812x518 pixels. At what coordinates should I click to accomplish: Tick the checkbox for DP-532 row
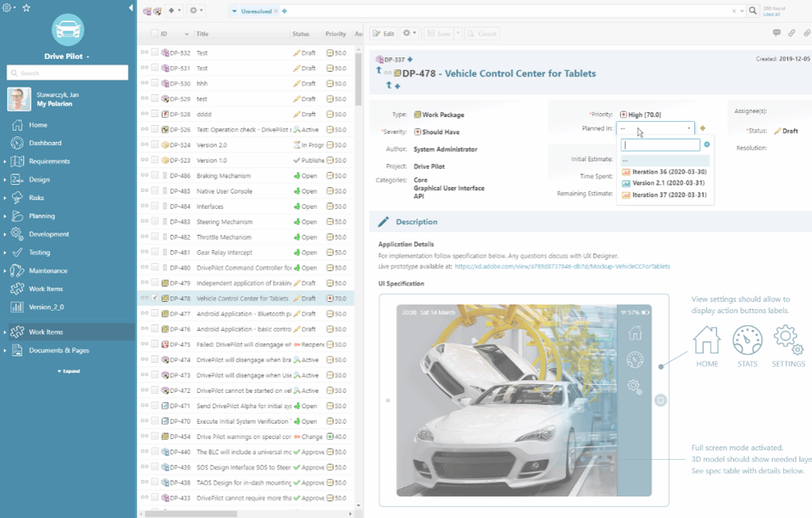(x=155, y=53)
